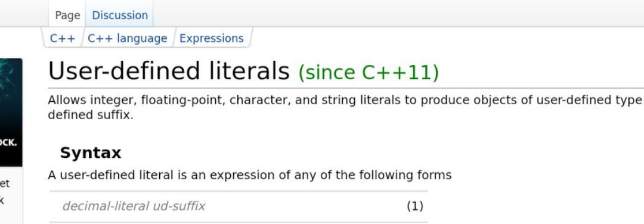Open the C++ breadcrumb link

tap(63, 38)
